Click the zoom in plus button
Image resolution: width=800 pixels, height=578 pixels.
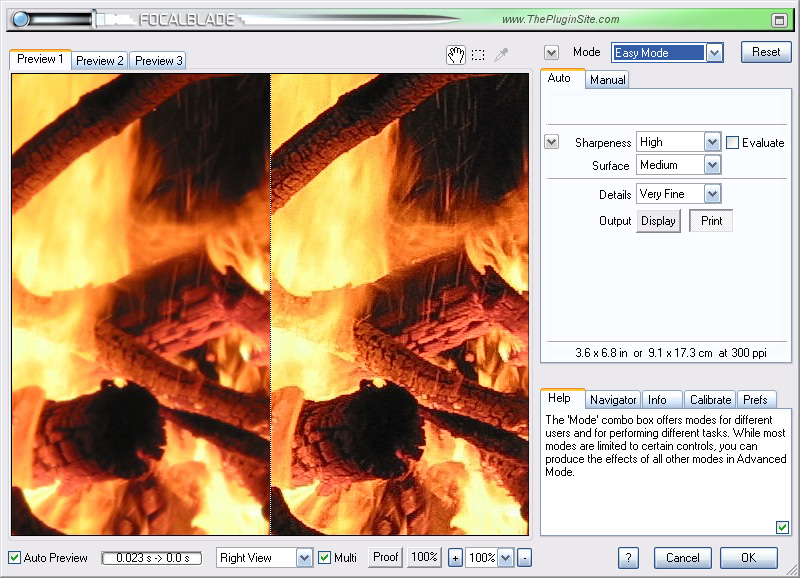coord(455,558)
